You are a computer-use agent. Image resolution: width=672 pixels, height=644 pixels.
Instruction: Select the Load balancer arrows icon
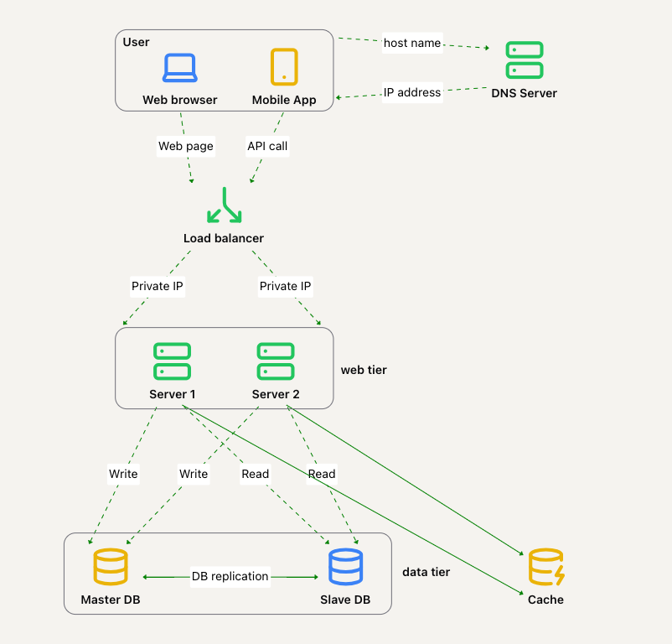click(x=224, y=206)
